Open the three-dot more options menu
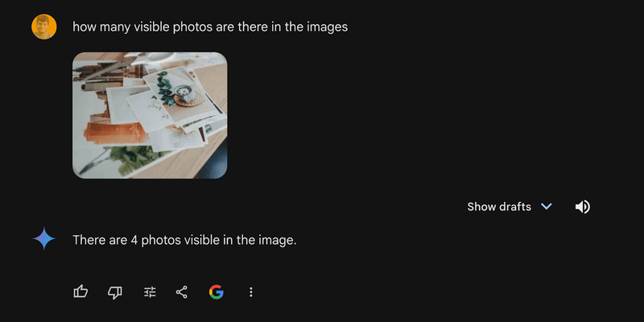This screenshot has height=322, width=644. tap(251, 292)
